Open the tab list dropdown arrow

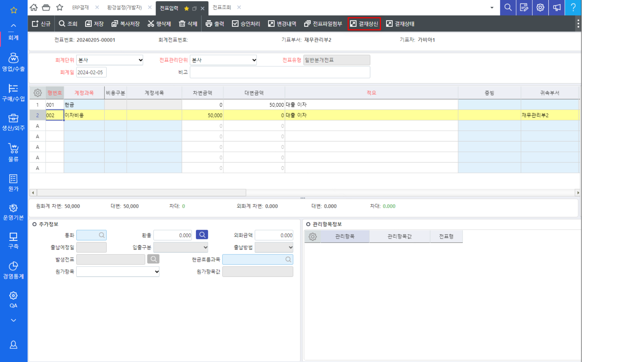[492, 7]
